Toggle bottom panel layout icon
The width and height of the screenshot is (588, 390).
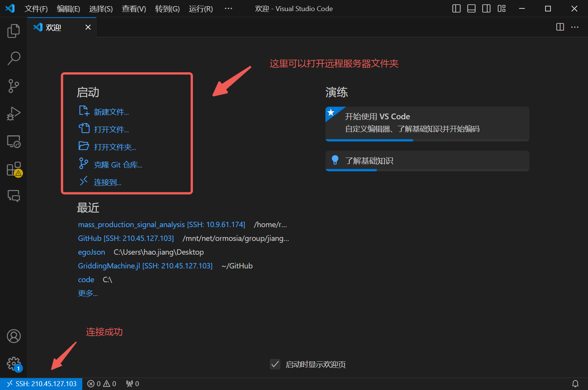471,8
